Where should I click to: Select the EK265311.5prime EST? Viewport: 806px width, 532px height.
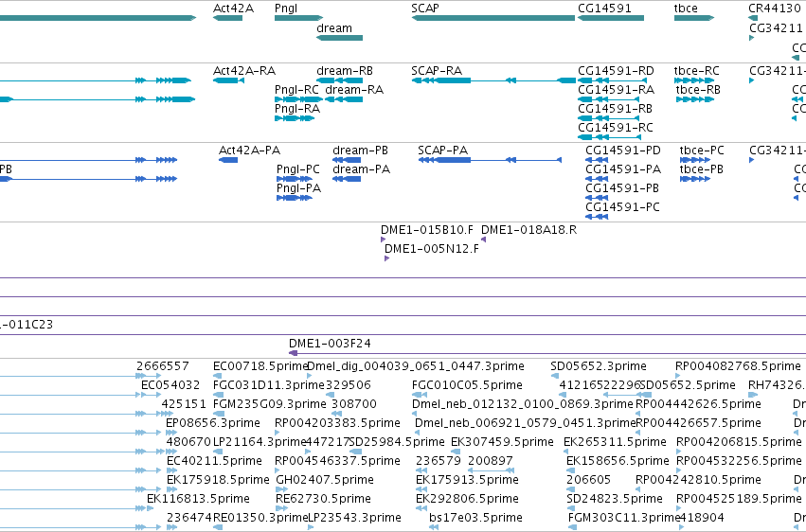tap(566, 452)
